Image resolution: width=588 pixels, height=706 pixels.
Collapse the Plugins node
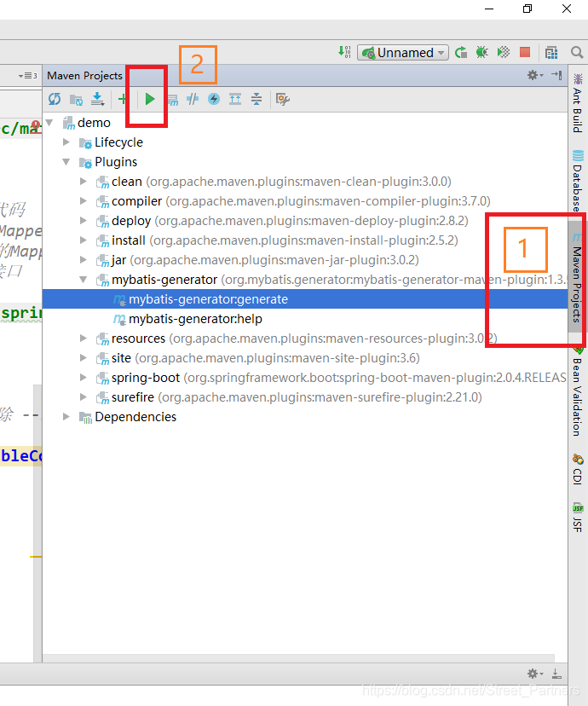pyautogui.click(x=66, y=162)
